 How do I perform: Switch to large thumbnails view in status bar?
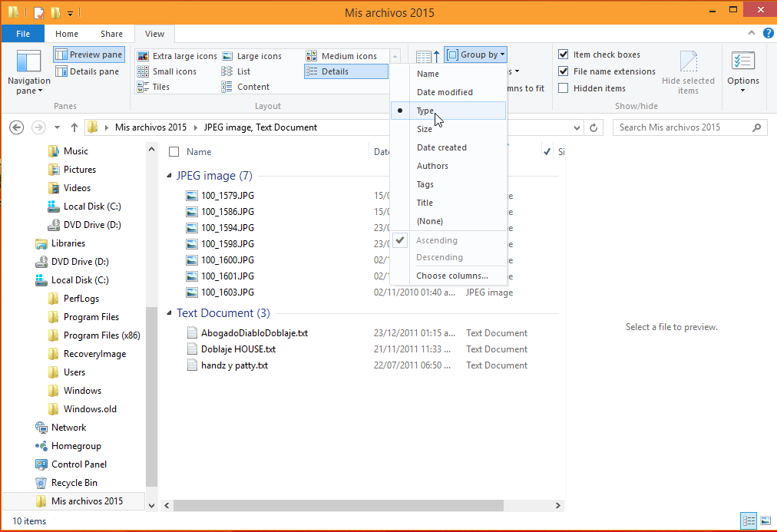pyautogui.click(x=765, y=521)
